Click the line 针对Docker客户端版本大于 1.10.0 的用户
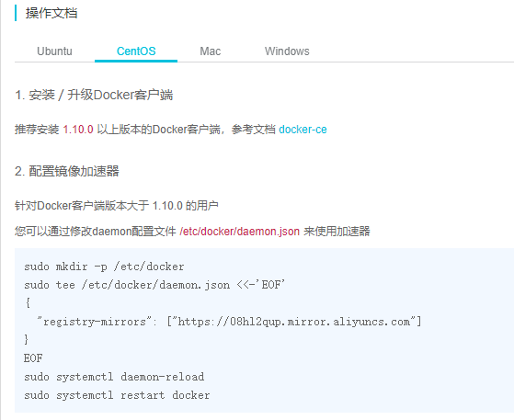Viewport: 514px width, 420px height. (117, 206)
